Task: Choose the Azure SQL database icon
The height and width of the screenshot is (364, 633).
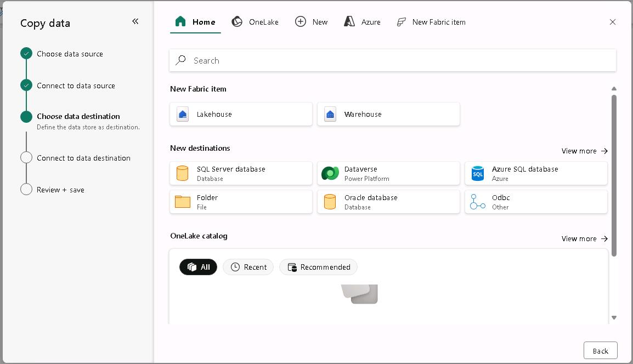Action: pos(478,174)
